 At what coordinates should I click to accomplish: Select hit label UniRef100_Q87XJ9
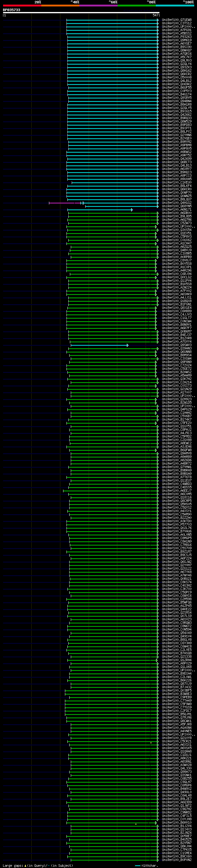(x=176, y=684)
